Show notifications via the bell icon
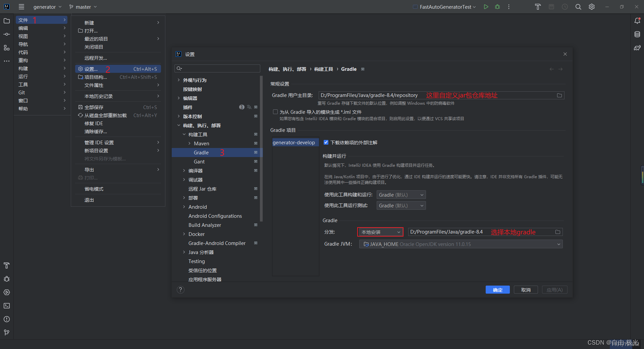 click(x=638, y=20)
